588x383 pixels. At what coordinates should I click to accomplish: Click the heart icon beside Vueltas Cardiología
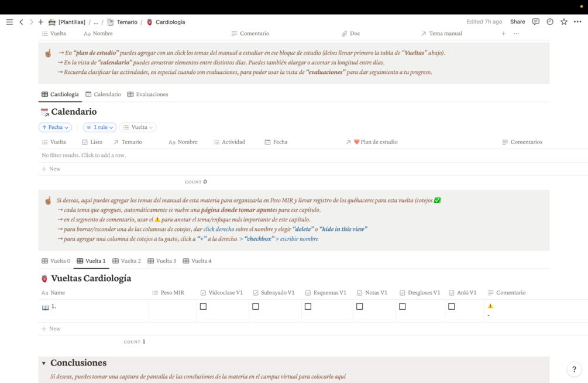[x=44, y=278]
